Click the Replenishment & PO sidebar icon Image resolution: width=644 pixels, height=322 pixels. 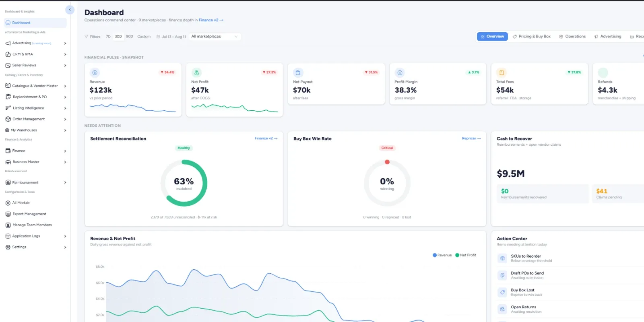(x=8, y=97)
